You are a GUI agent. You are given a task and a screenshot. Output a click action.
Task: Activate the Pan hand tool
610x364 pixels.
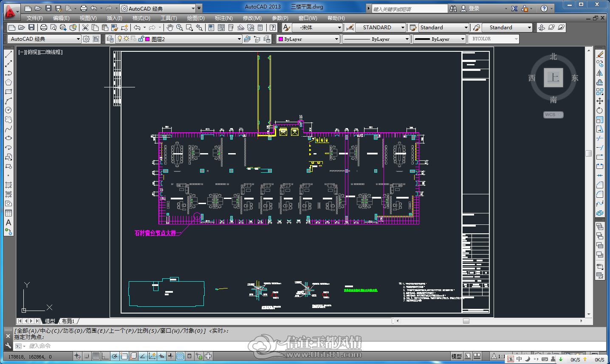[170, 28]
